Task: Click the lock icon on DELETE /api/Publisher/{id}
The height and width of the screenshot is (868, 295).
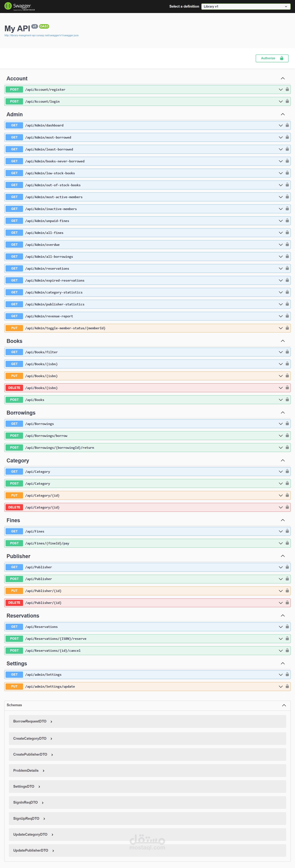Action: click(287, 603)
